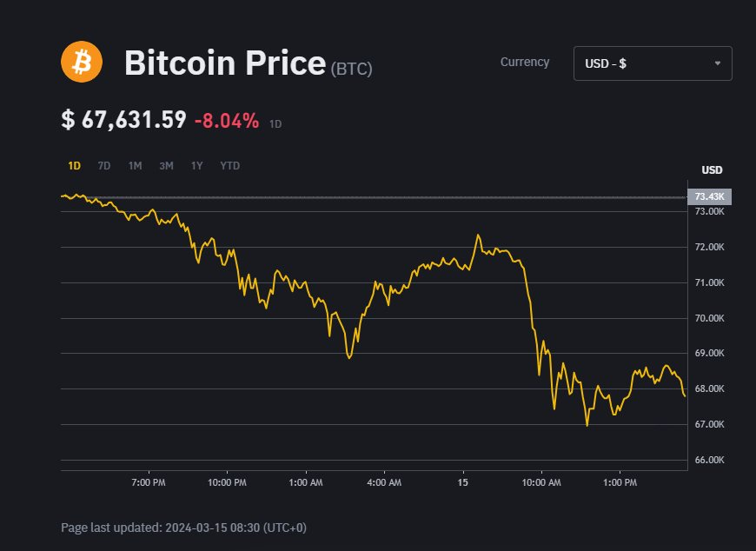Select the 1D time range tab
756x551 pixels.
(x=75, y=165)
